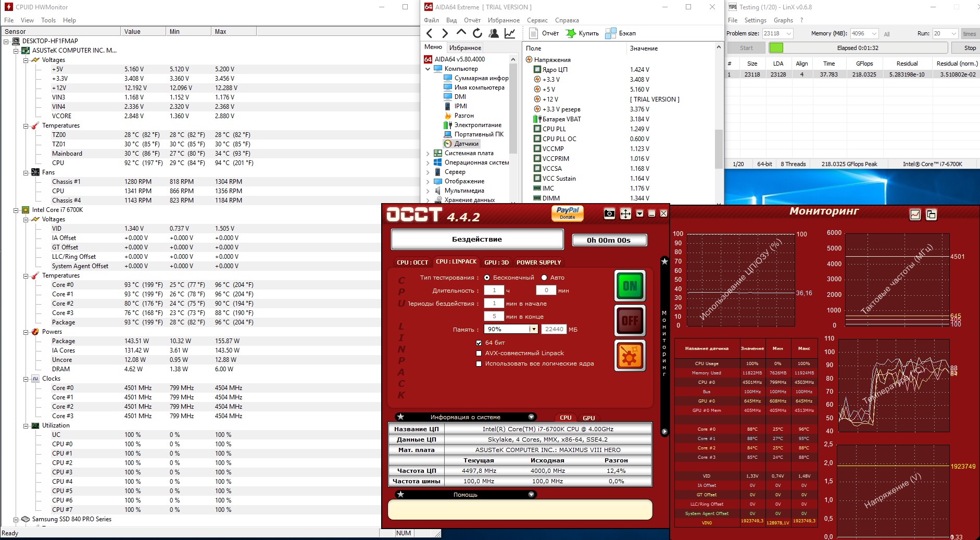Viewport: 980px width, 540px height.
Task: Click the round arrow on OCCT monitoring strip
Action: pyautogui.click(x=664, y=432)
